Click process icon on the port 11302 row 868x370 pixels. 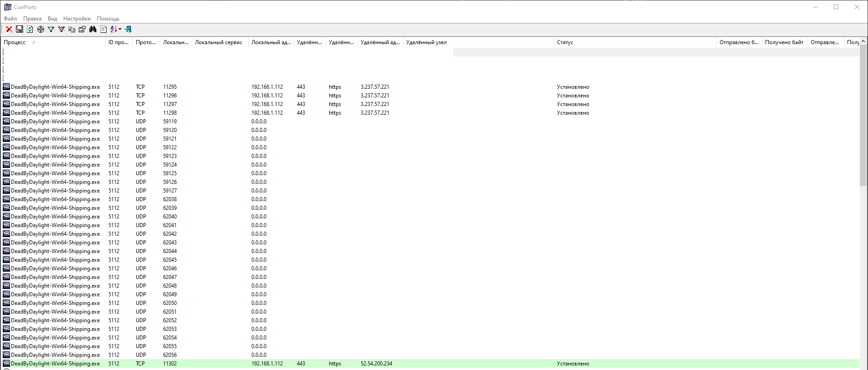tap(6, 363)
